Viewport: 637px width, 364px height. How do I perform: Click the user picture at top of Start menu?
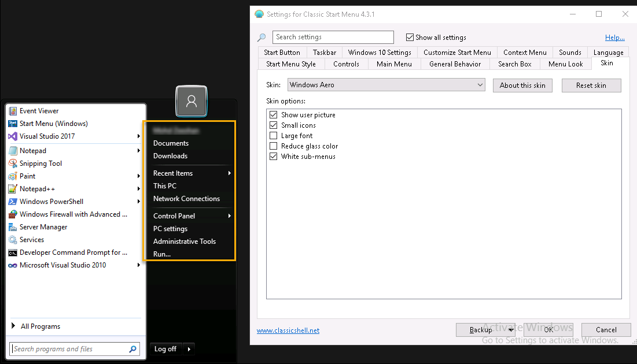coord(192,101)
